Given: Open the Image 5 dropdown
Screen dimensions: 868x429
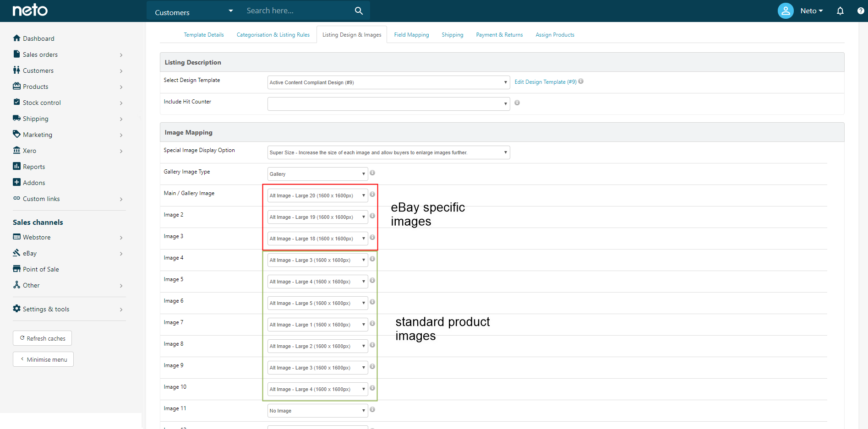Looking at the screenshot, I should (x=317, y=282).
